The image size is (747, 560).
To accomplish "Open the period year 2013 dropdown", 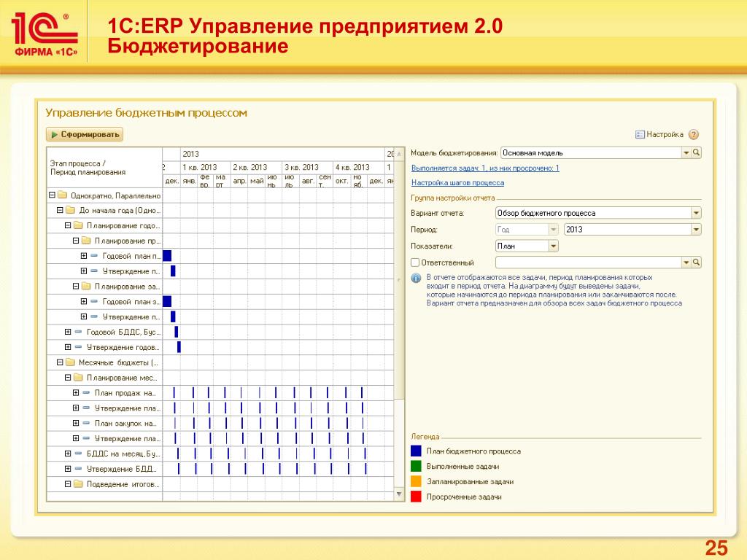I will [x=696, y=230].
